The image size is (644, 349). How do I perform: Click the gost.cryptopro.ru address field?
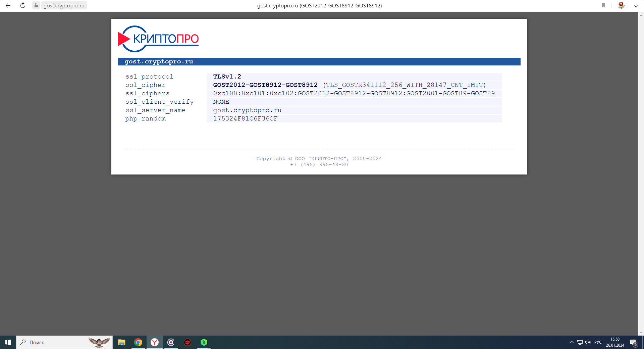64,5
